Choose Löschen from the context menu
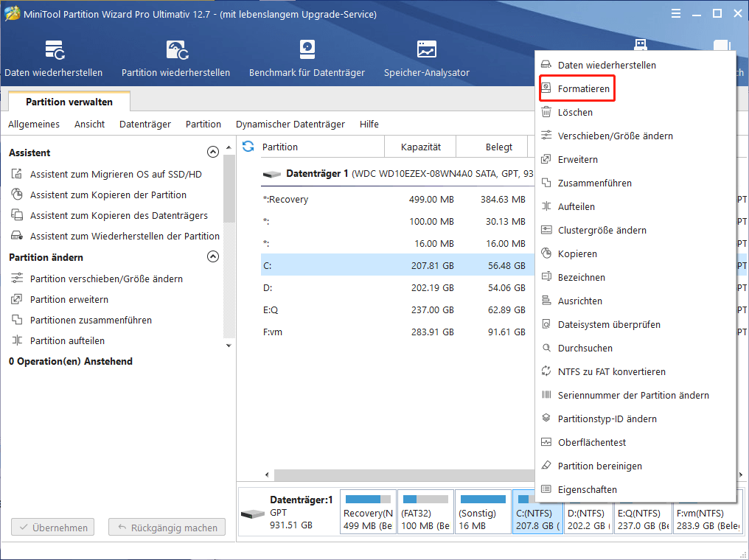Image resolution: width=749 pixels, height=560 pixels. [x=575, y=113]
